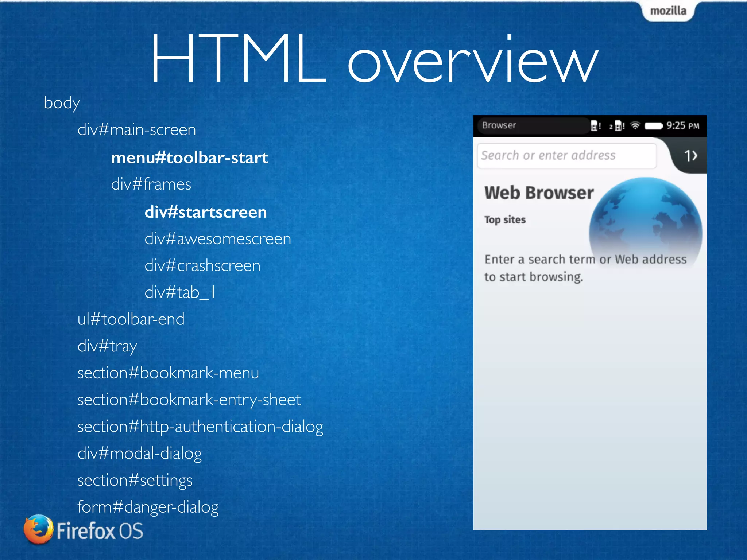This screenshot has width=747, height=560.
Task: Select the section#settings line
Action: tap(135, 481)
